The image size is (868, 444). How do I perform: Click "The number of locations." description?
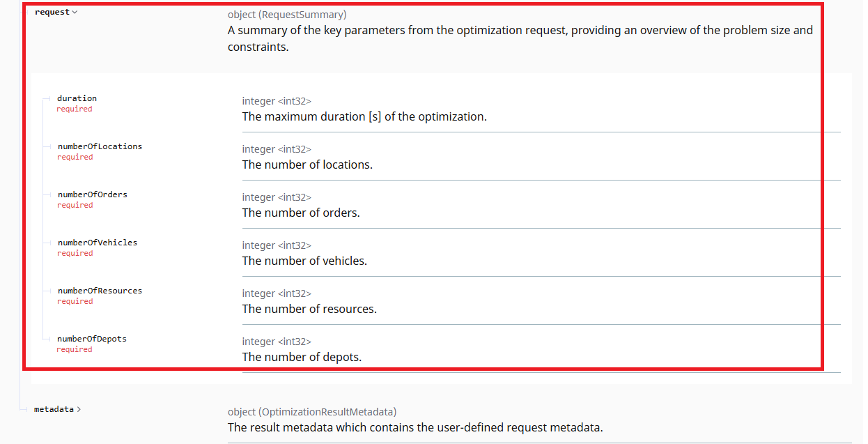tap(307, 164)
